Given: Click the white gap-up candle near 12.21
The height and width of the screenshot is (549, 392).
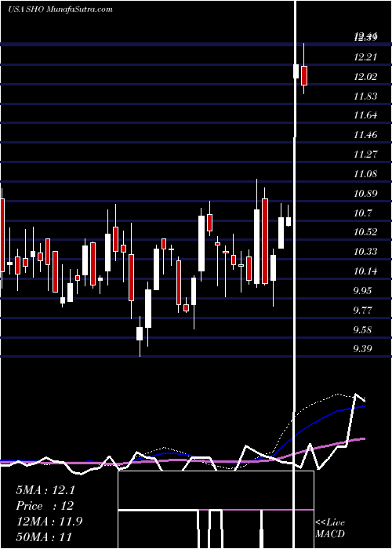Looking at the screenshot, I should [296, 71].
